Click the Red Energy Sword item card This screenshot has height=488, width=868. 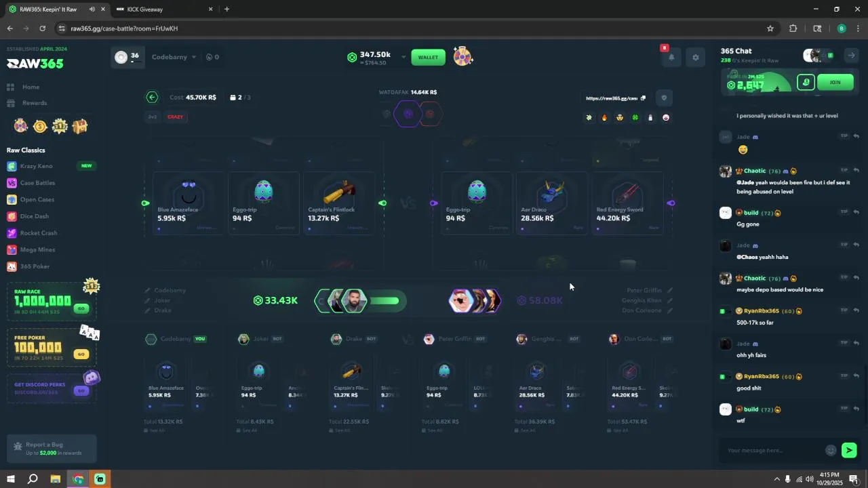point(627,203)
